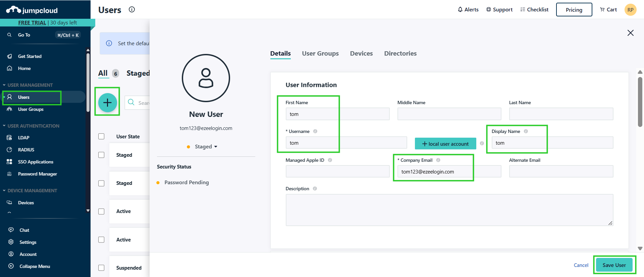Click the Devices icon in sidebar
644x277 pixels.
coord(9,203)
